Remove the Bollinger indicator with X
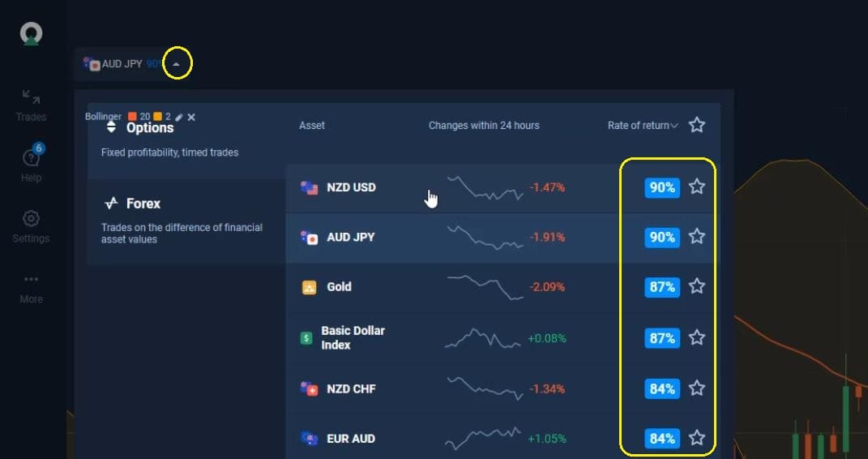 pos(191,117)
